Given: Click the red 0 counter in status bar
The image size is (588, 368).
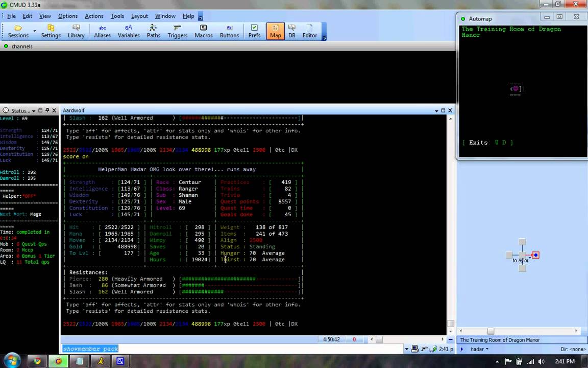Looking at the screenshot, I should (354, 339).
